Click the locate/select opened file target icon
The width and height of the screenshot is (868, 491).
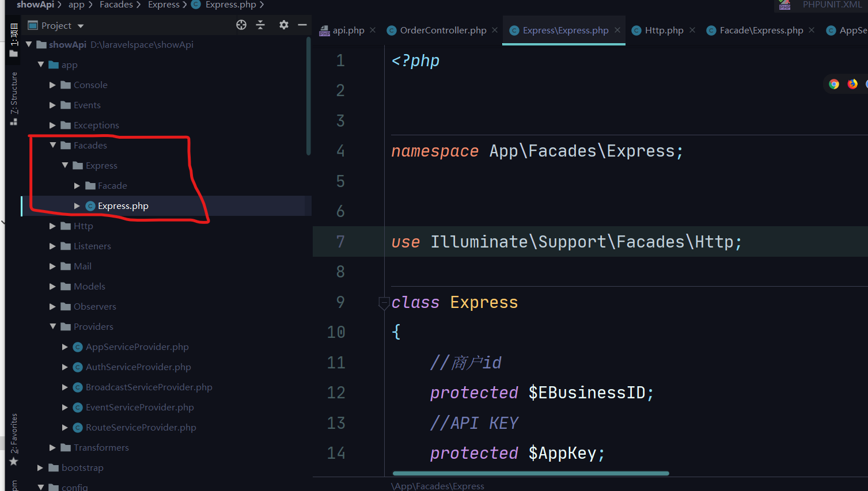coord(241,25)
